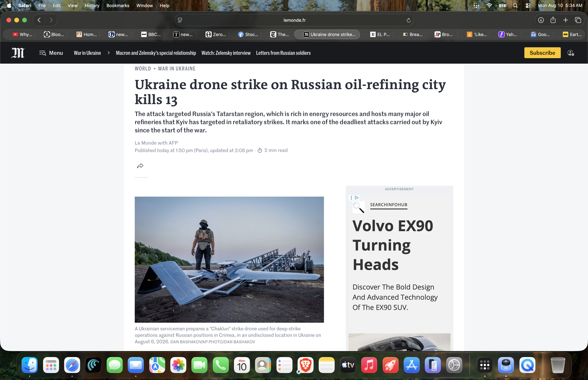Open Apple TV from the Dock
The image size is (588, 380).
[348, 365]
